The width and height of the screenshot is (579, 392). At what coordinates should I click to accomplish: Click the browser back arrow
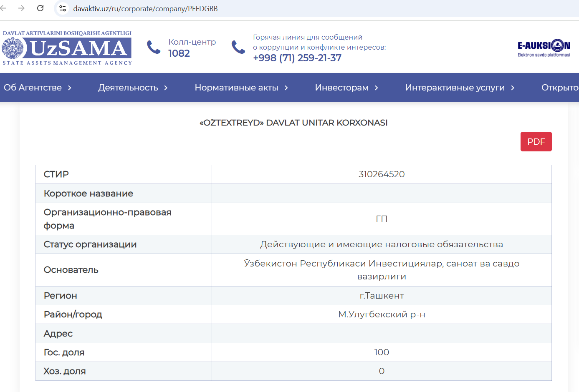click(3, 8)
